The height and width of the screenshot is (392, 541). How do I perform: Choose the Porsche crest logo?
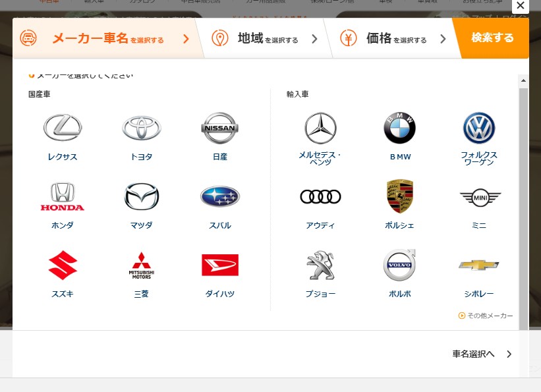399,196
